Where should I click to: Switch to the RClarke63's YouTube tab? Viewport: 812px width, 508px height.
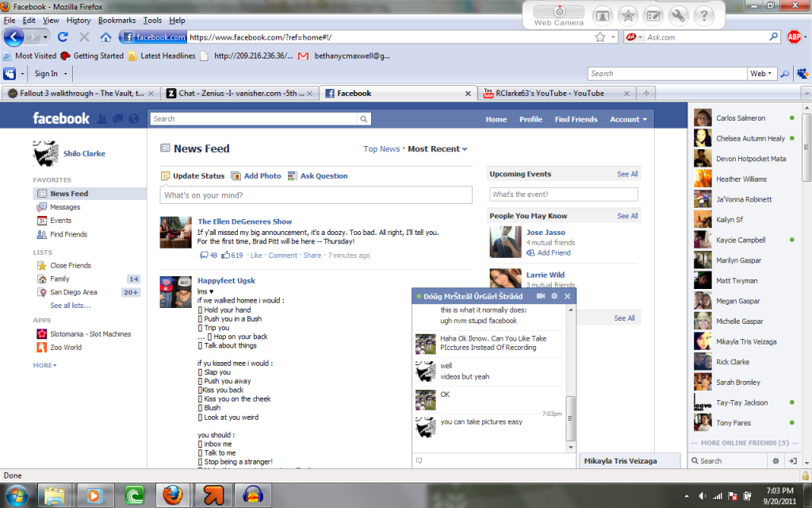point(556,94)
